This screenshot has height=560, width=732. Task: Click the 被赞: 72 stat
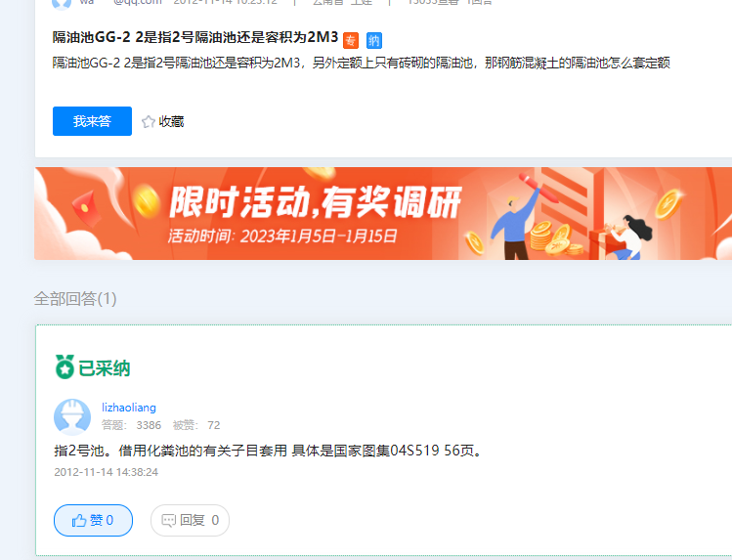pyautogui.click(x=196, y=425)
